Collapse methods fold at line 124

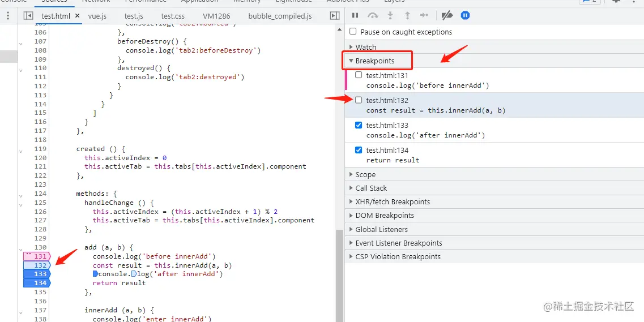pos(20,196)
